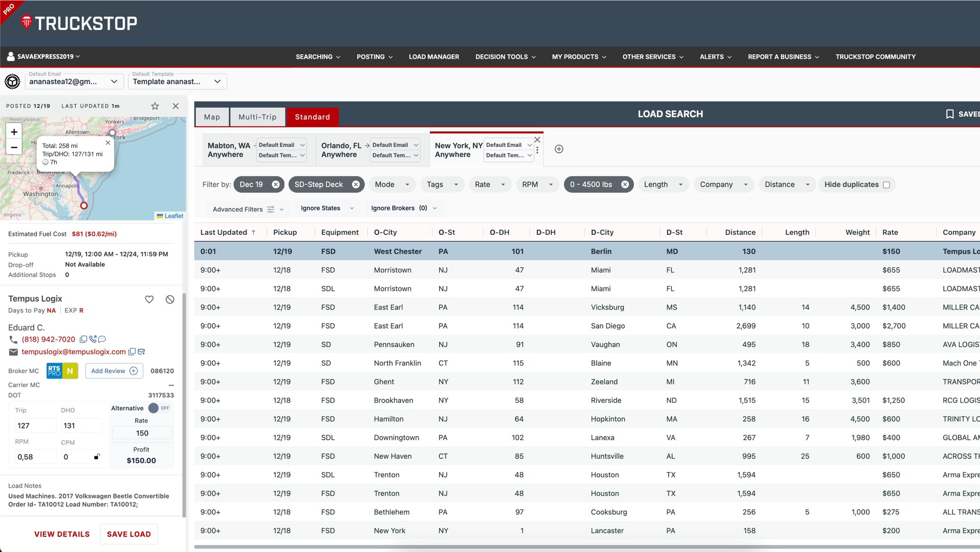980x552 pixels.
Task: Click the call phone icon
Action: (93, 339)
